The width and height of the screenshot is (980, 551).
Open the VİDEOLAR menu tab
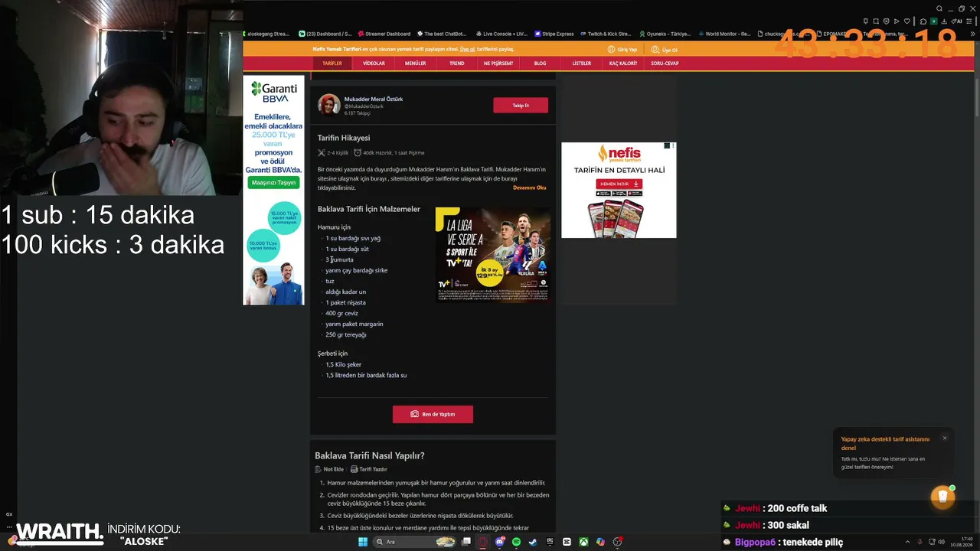point(374,64)
